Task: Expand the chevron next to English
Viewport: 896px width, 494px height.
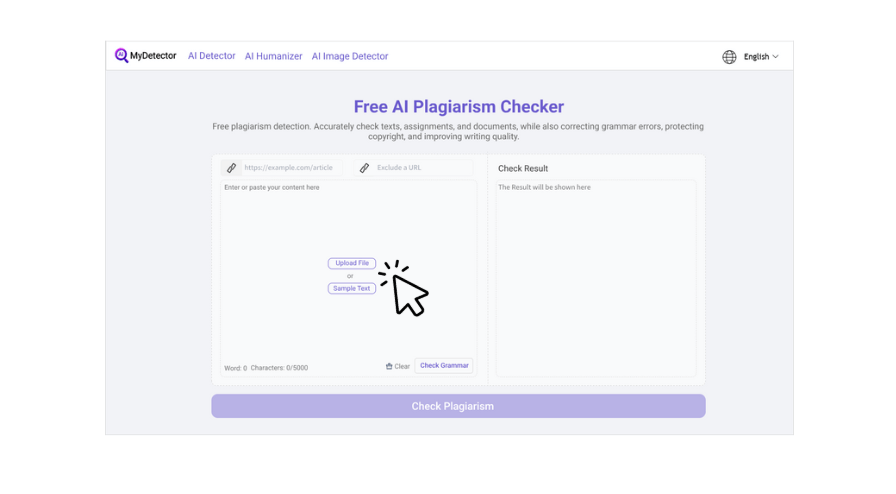Action: coord(776,57)
